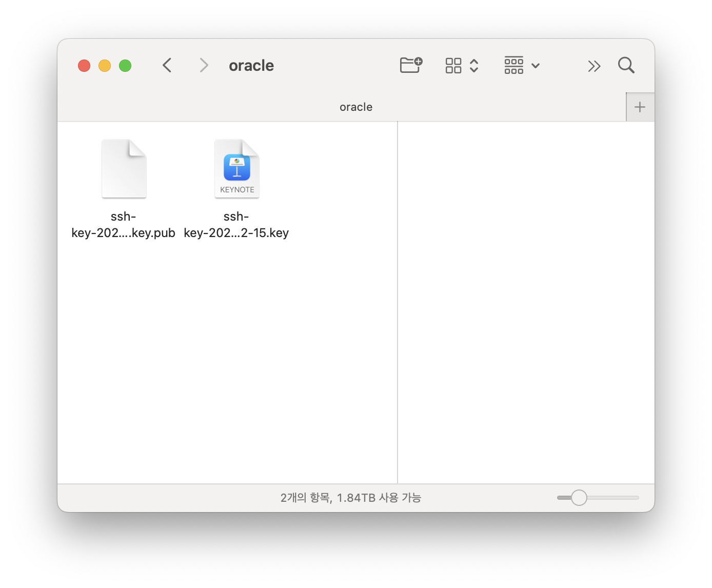Click the oracle window title text
The height and width of the screenshot is (588, 712).
point(251,66)
